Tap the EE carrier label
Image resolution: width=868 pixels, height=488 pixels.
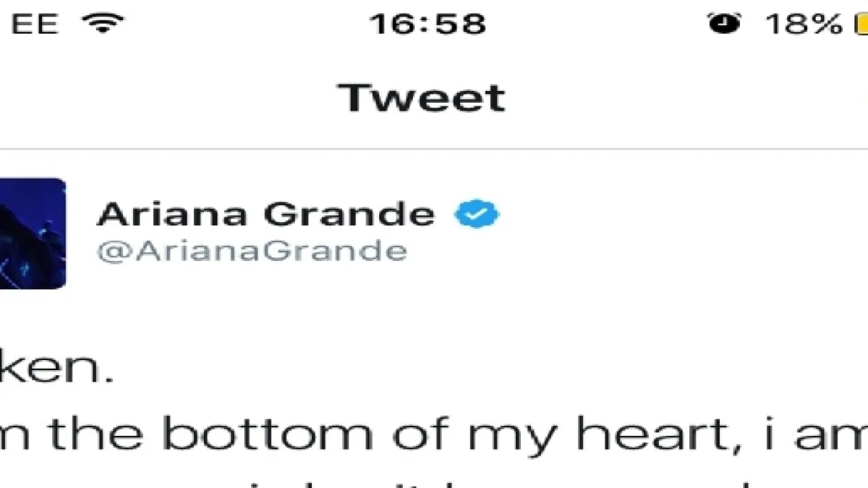35,24
